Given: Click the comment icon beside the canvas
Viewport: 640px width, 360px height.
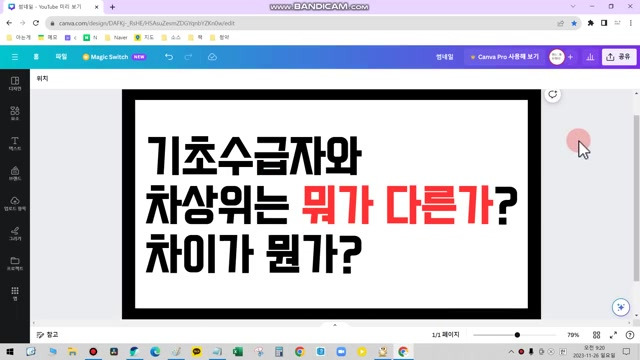Looking at the screenshot, I should point(553,95).
